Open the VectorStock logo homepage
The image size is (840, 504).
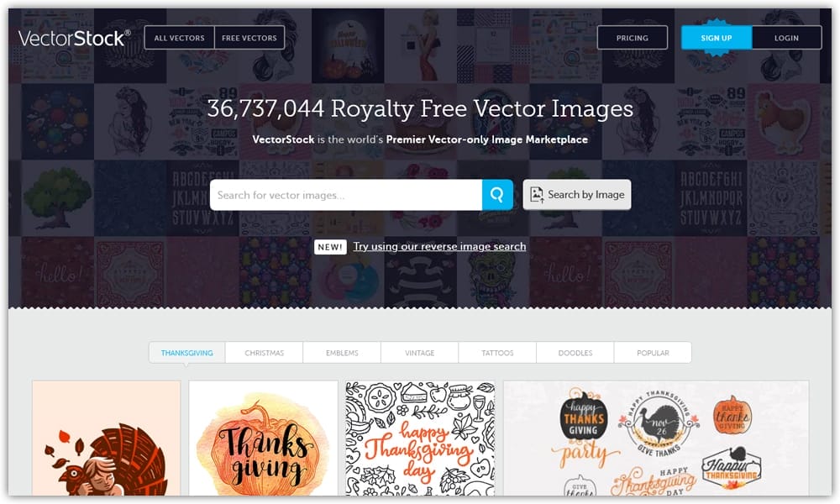click(75, 38)
